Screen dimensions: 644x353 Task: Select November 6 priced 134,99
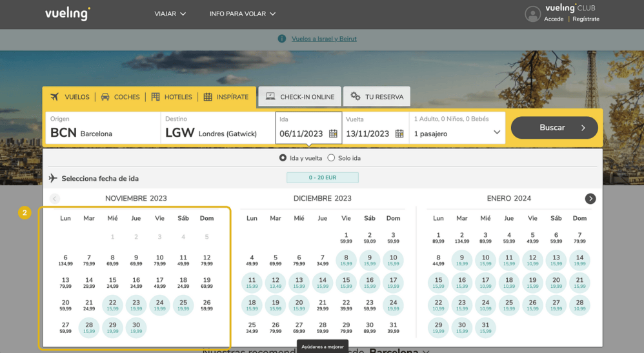[x=65, y=260]
